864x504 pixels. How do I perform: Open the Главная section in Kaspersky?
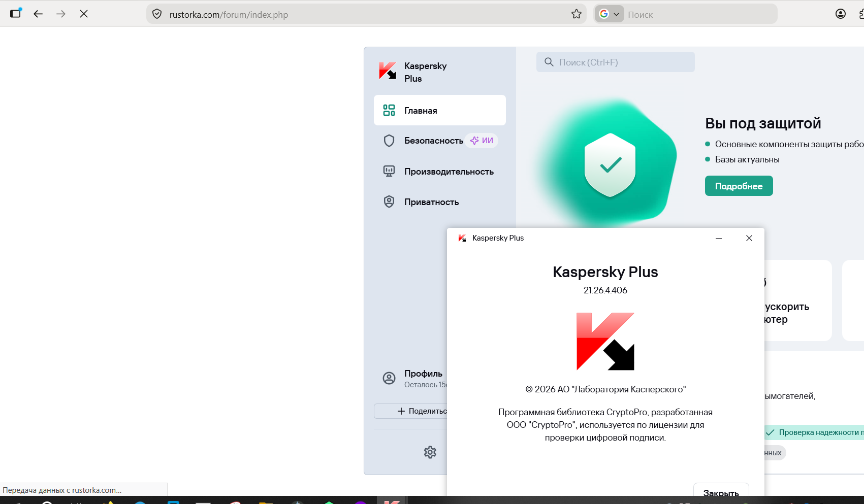440,110
